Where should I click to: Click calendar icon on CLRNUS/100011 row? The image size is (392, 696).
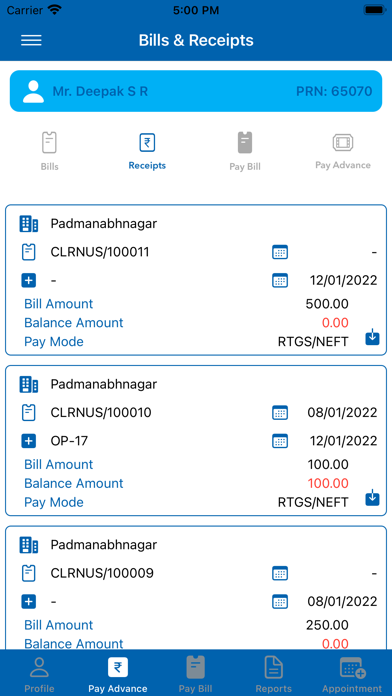(280, 252)
